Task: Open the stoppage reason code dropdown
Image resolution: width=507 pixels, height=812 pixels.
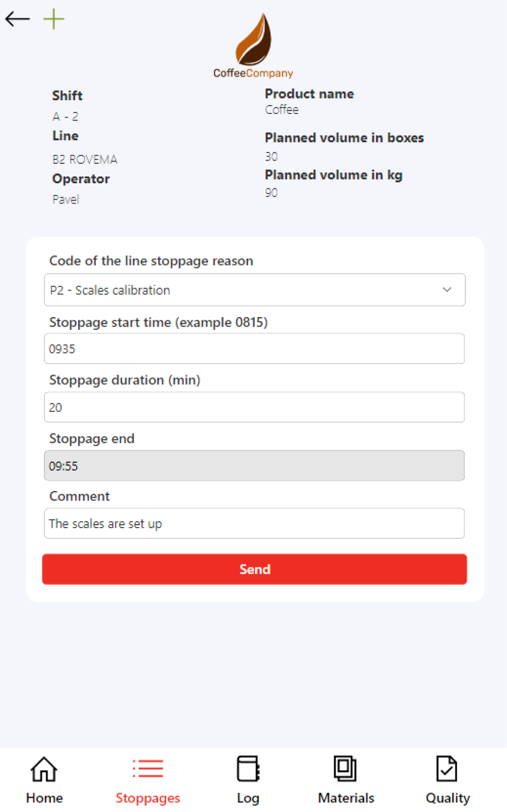Action: coord(254,290)
